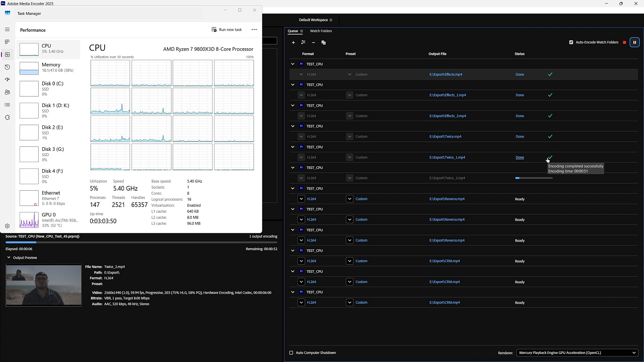Image resolution: width=644 pixels, height=362 pixels.
Task: Open Default Workspace menu icon
Action: click(x=331, y=20)
